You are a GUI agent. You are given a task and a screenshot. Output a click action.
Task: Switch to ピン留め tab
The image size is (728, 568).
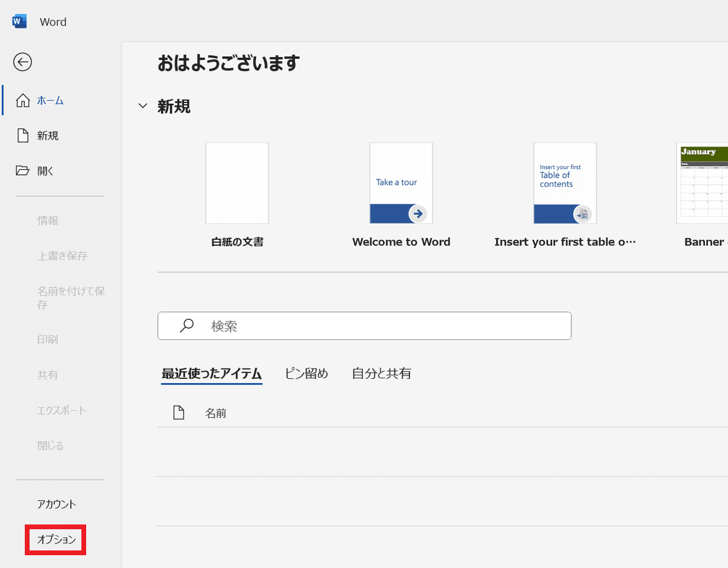[x=306, y=374]
